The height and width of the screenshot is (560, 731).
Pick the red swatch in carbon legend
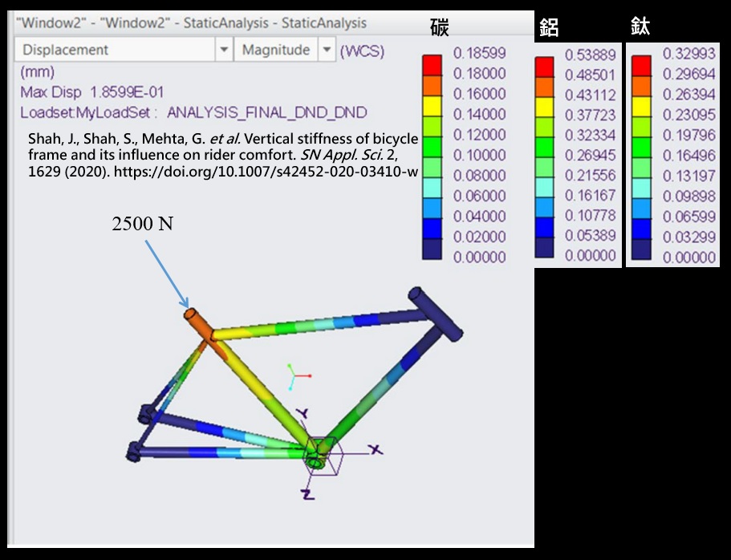pos(432,63)
